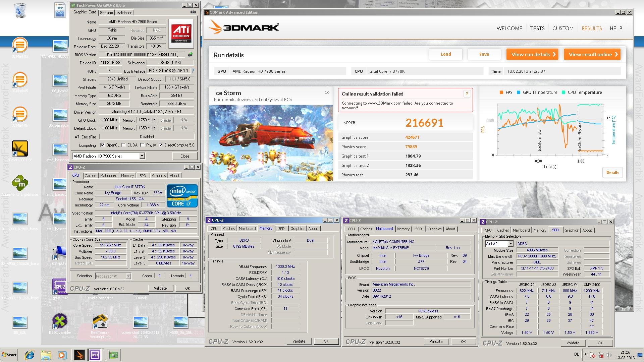Go to HELP in 3DMark navigation
Screen dimensions: 644x362
tap(616, 28)
